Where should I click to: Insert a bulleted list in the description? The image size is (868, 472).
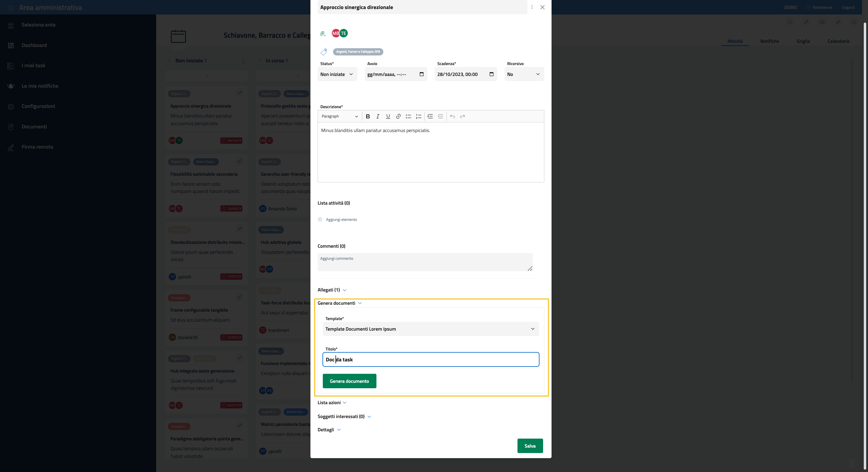tap(408, 116)
